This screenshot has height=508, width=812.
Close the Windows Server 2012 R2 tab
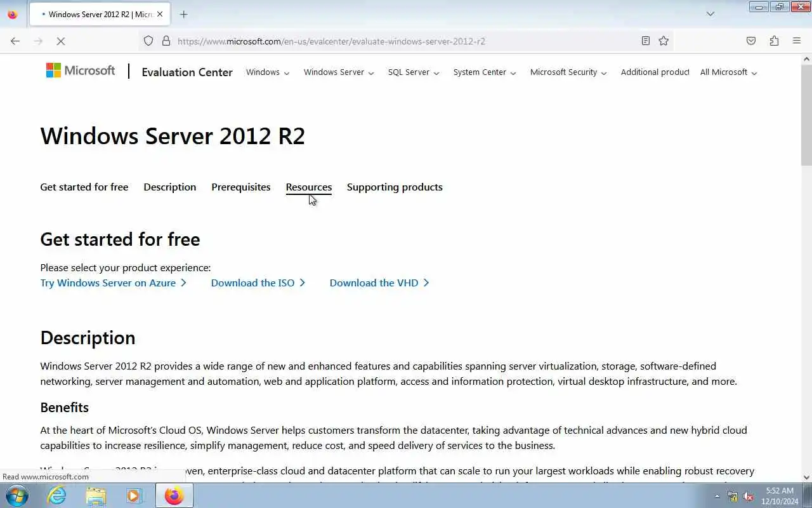159,14
